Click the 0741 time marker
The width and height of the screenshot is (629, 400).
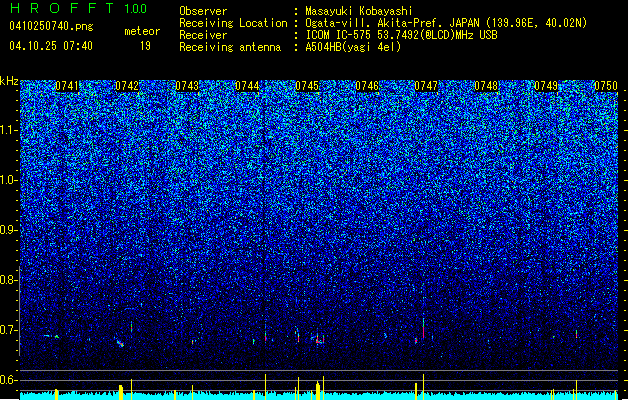tap(67, 86)
